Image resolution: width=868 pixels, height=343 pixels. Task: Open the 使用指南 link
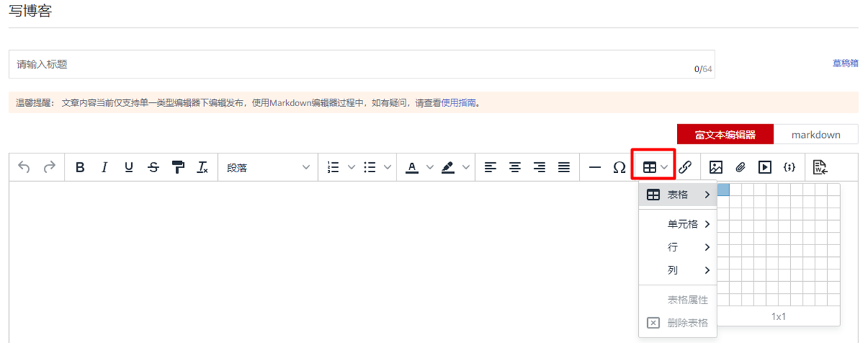coord(458,103)
